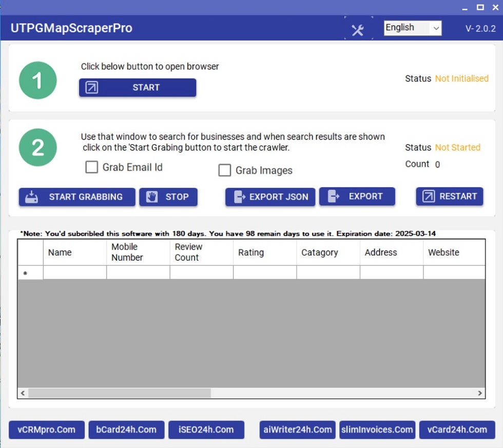The width and height of the screenshot is (503, 448).
Task: Click the EXPORT button's file icon
Action: pyautogui.click(x=333, y=197)
